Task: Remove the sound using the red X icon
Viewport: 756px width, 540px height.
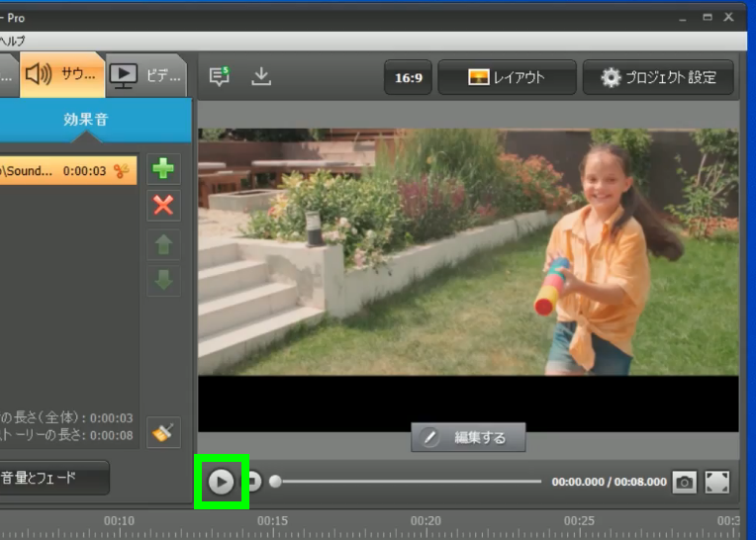Action: click(x=163, y=206)
